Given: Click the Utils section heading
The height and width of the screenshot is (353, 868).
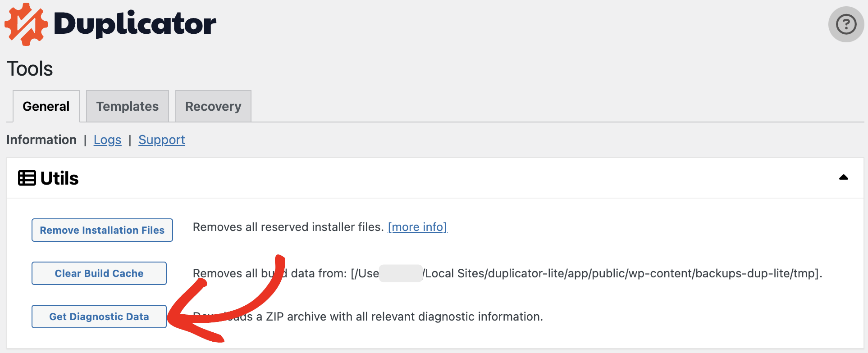Looking at the screenshot, I should 59,178.
